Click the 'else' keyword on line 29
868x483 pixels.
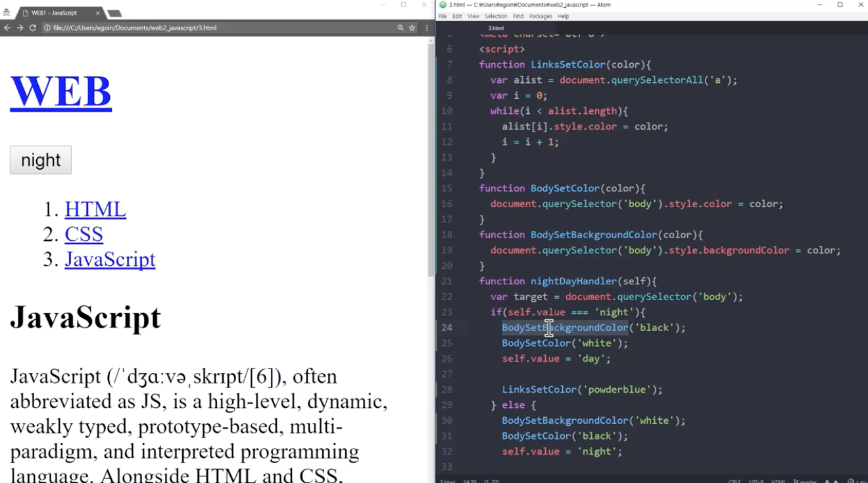pos(514,405)
